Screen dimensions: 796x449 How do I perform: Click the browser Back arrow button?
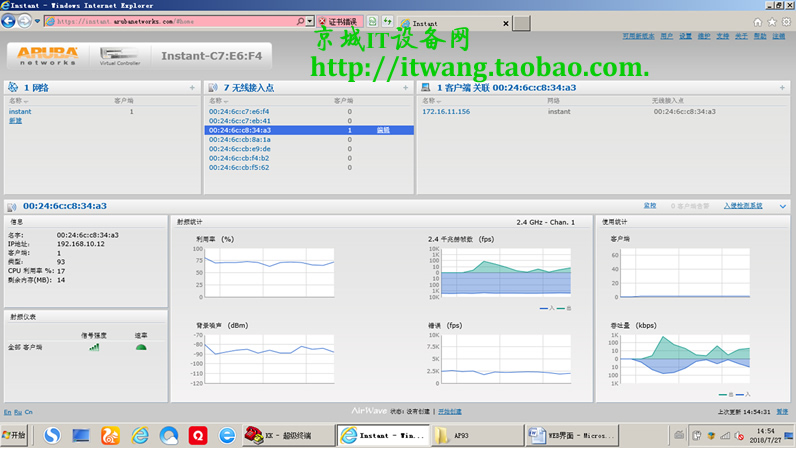[x=9, y=21]
